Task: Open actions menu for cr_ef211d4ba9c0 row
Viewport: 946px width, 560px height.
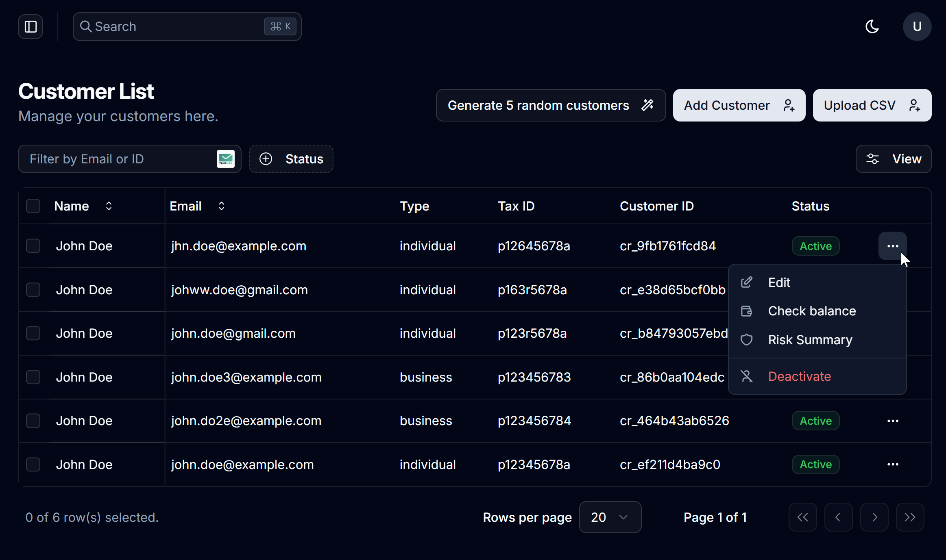Action: [893, 464]
